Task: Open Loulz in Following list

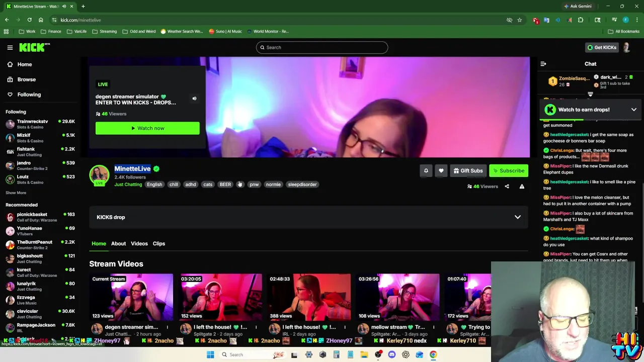Action: [40, 179]
